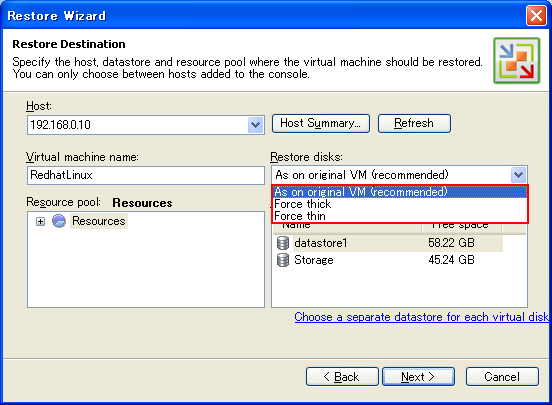552x405 pixels.
Task: Click the Storage datastore disk icon
Action: coord(282,260)
